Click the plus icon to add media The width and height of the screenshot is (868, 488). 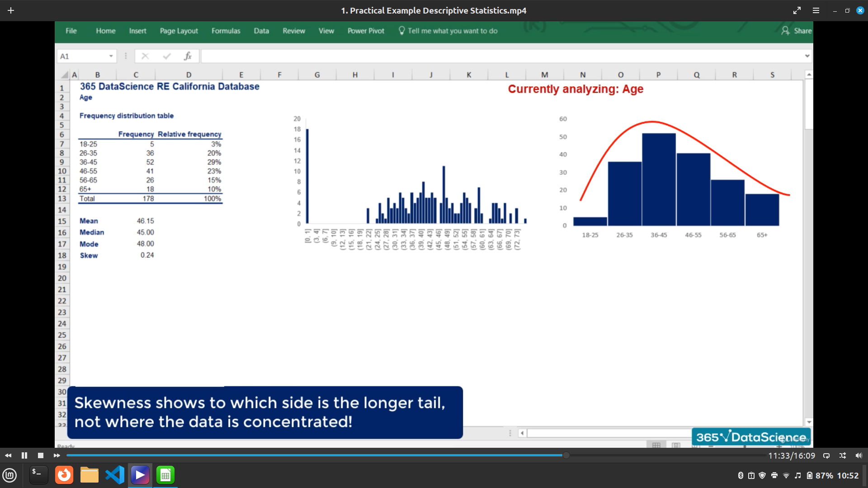click(11, 10)
